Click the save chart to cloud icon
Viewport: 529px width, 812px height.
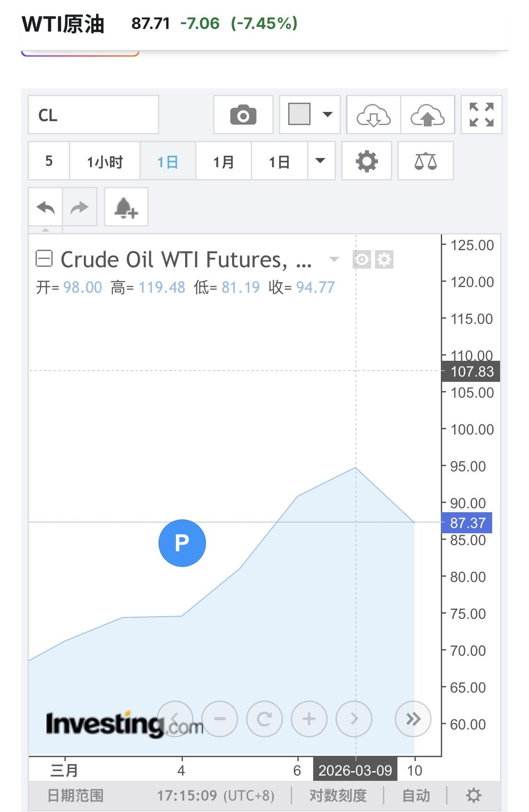click(x=427, y=115)
